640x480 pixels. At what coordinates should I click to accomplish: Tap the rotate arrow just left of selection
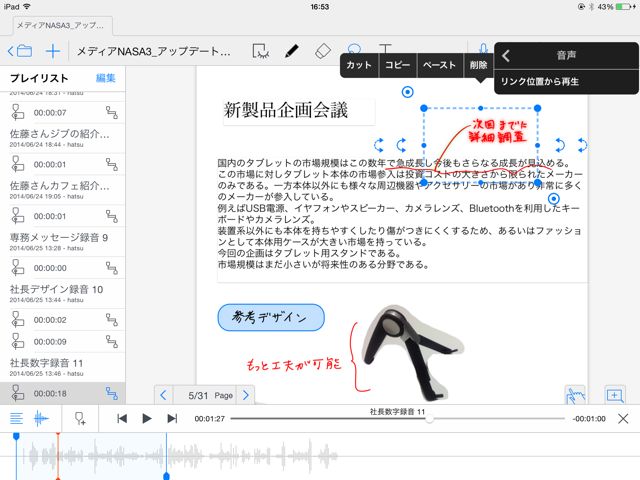[x=402, y=144]
